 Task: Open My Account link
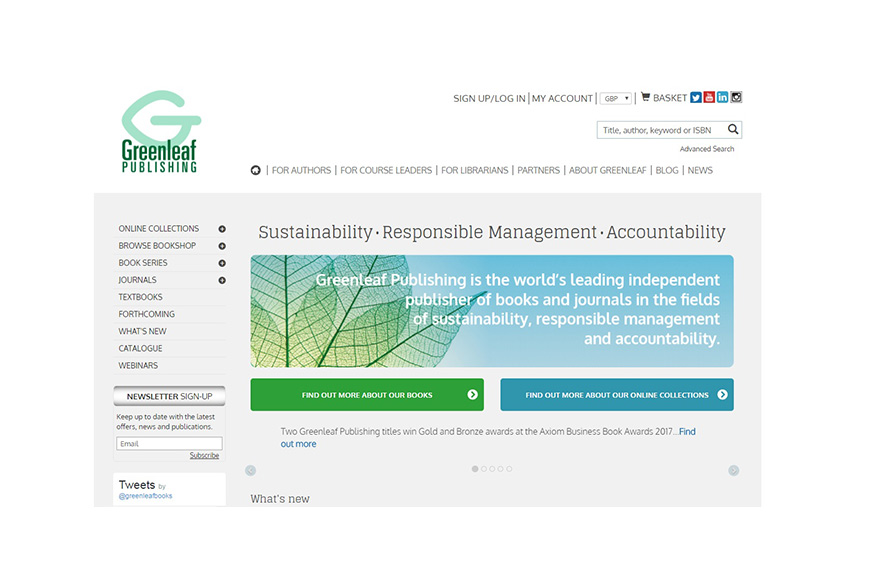562,98
